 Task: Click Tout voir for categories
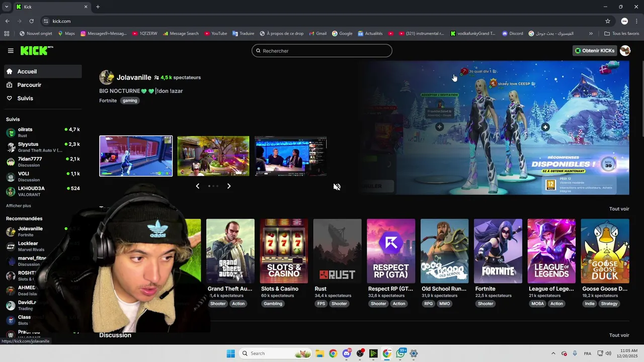tap(619, 209)
